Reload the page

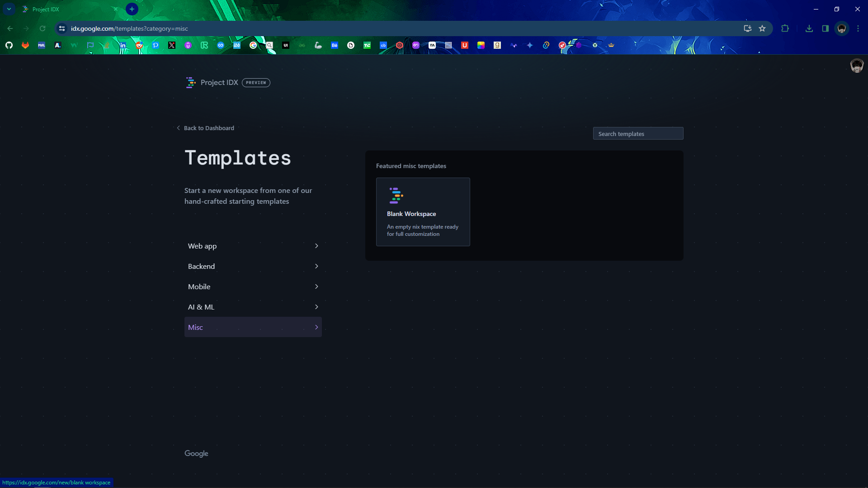(x=42, y=28)
